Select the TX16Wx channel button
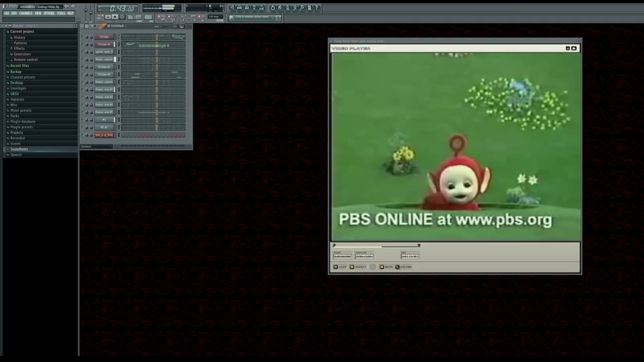Image resolution: width=644 pixels, height=362 pixels. tap(104, 37)
